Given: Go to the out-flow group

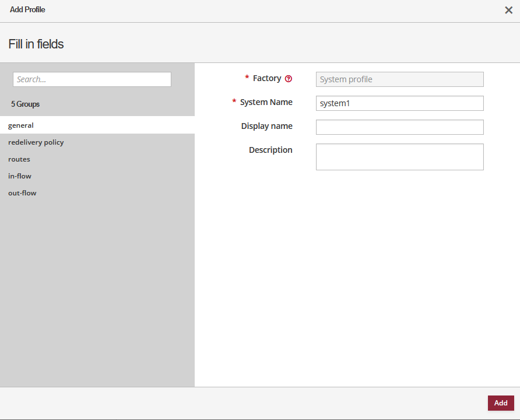Looking at the screenshot, I should [22, 192].
